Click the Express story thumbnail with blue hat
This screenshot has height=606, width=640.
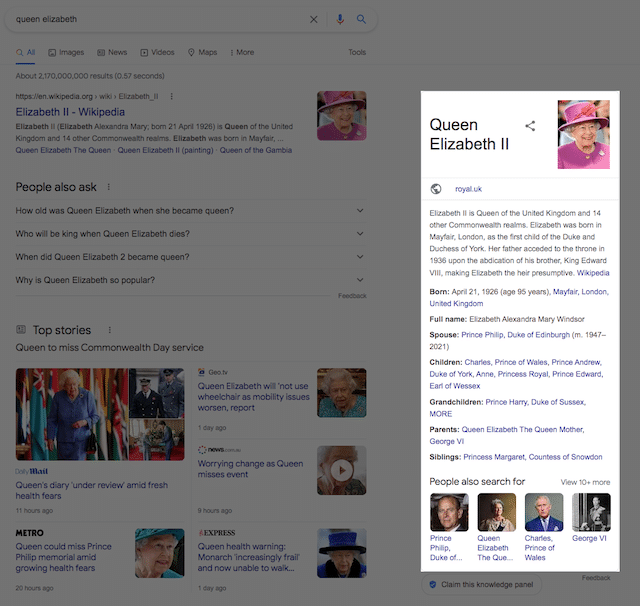(342, 553)
